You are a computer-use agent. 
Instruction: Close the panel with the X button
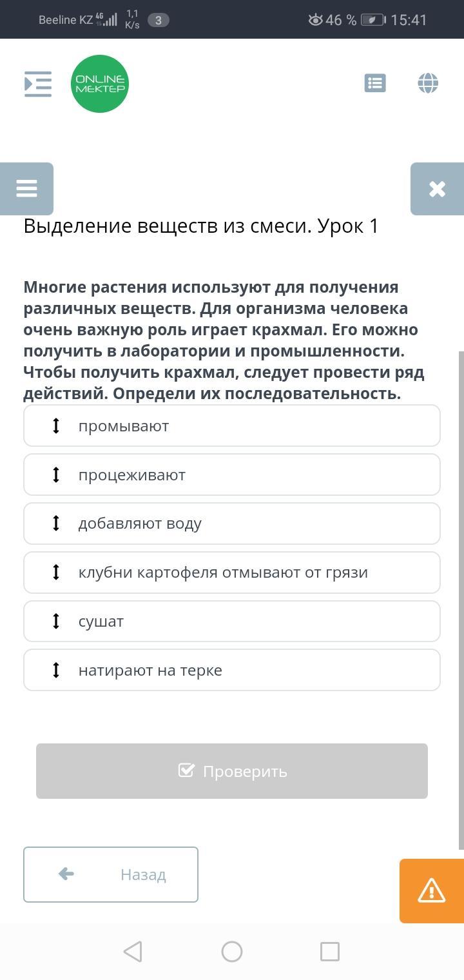click(x=437, y=189)
